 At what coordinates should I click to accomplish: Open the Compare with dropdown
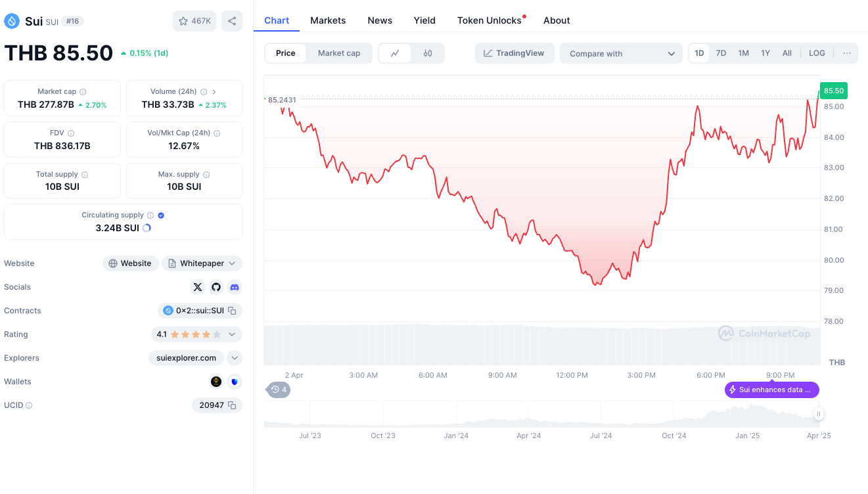(621, 53)
